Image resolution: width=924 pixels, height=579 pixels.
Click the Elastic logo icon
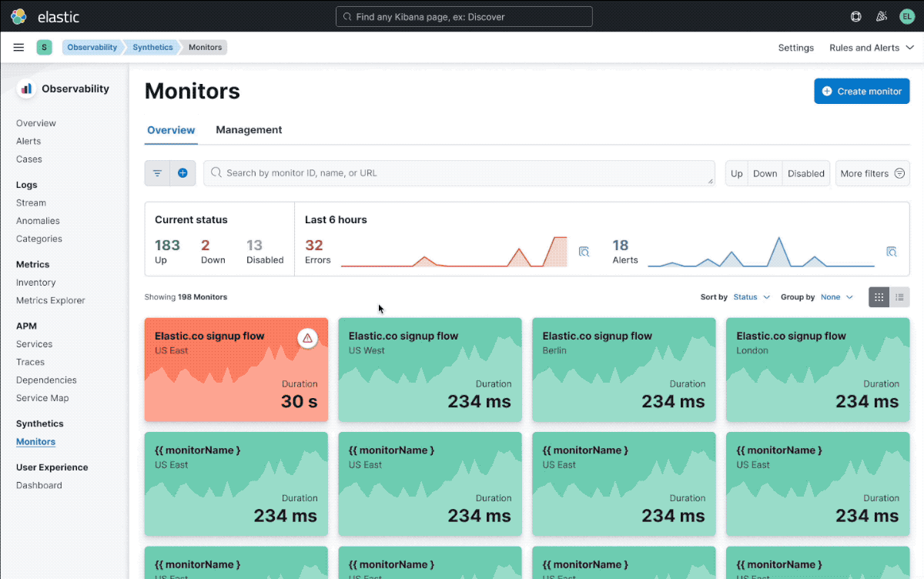pos(18,16)
